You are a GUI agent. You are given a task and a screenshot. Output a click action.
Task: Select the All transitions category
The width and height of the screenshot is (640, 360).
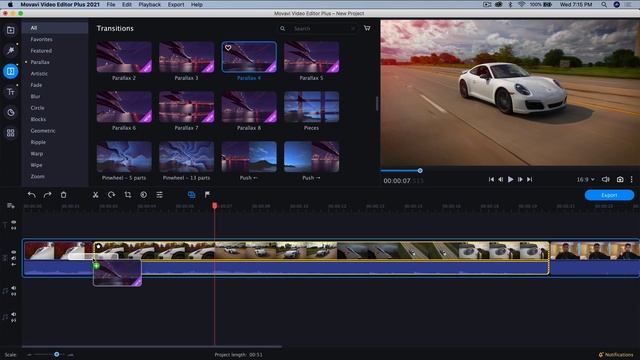pos(55,28)
